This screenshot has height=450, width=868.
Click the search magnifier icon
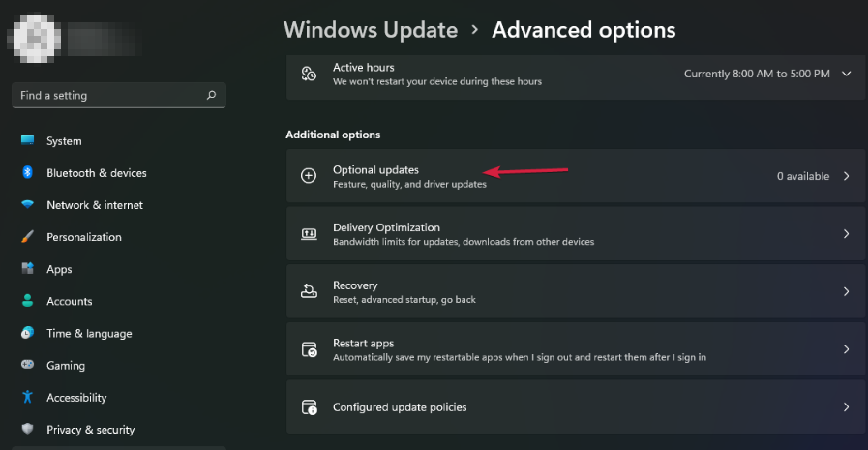[211, 96]
